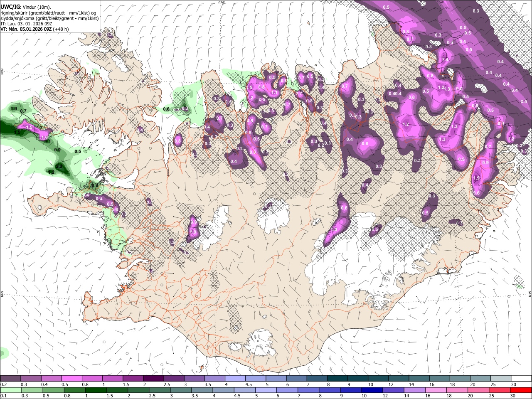Viewport: 532px width, 399px height.
Task: Click the snow legend swatch between 8 and 9
Action: point(337,378)
